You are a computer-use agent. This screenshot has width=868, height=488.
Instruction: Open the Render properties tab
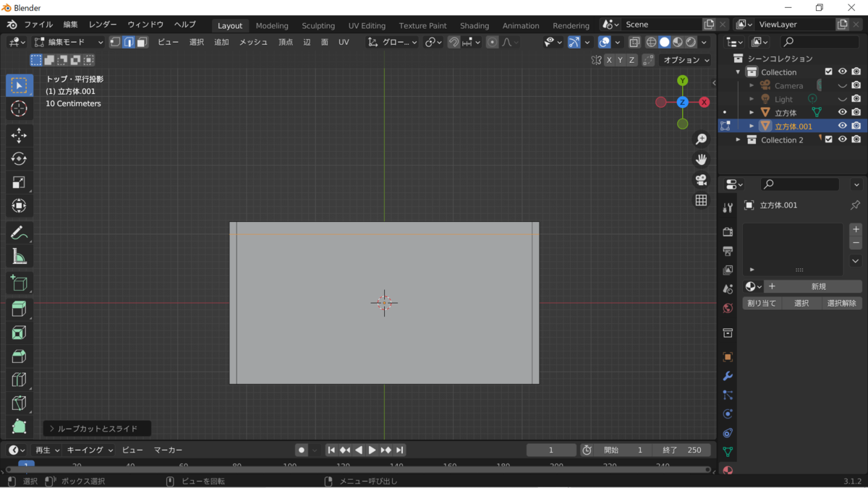[x=728, y=232]
